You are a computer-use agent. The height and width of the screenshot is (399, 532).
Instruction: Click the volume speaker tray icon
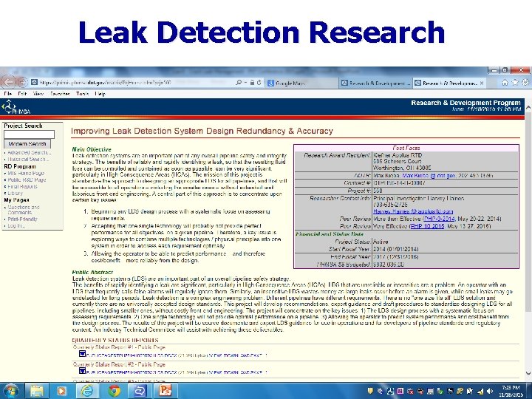[490, 391]
